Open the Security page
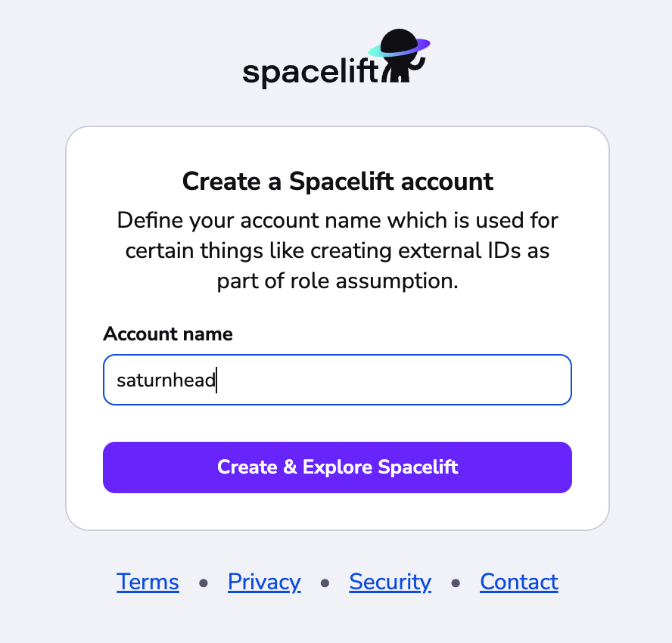Screen dimensions: 672x643 (x=390, y=582)
